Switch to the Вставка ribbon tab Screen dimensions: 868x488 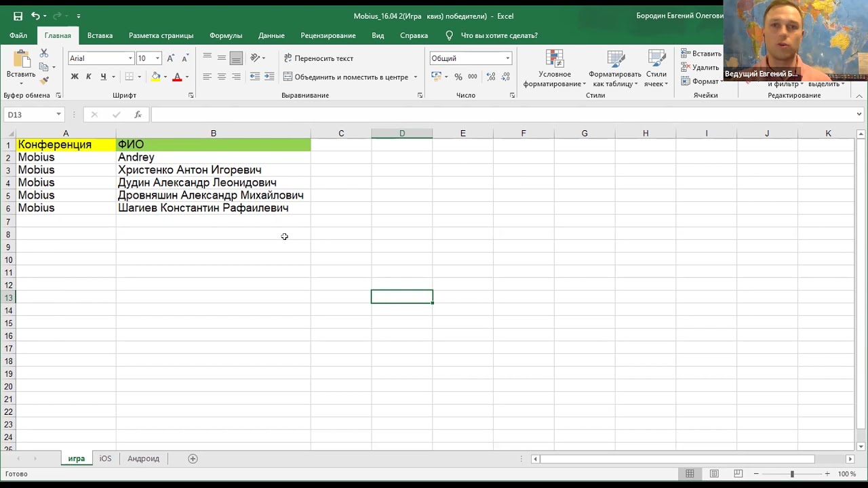(x=100, y=35)
